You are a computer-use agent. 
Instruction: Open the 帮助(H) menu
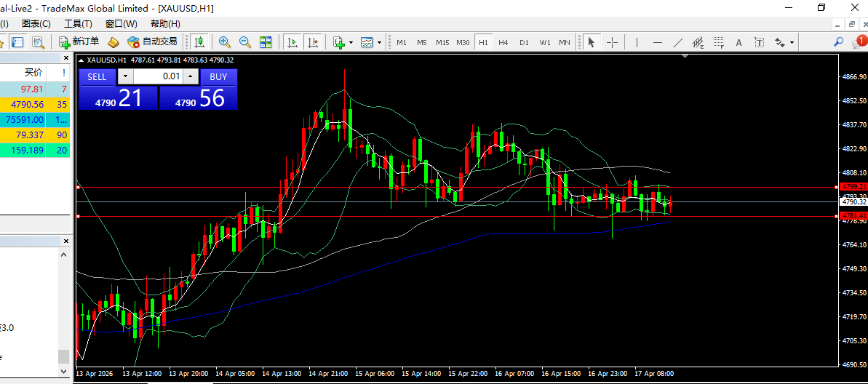point(165,24)
